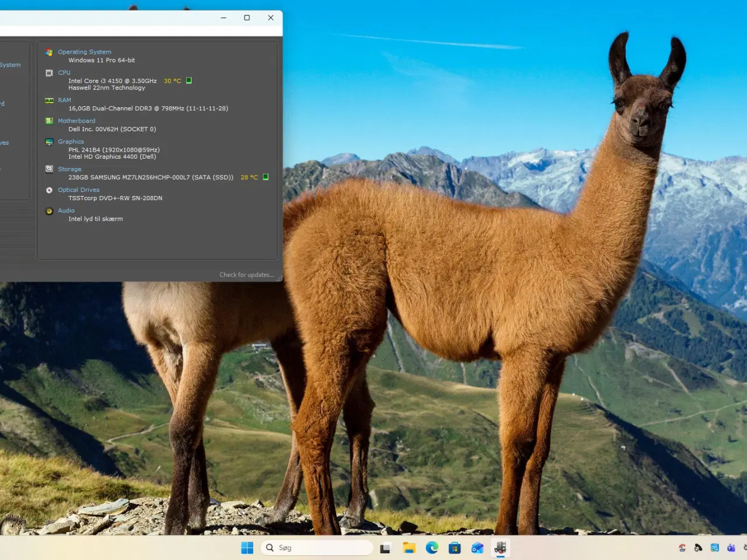Open the Graphics section link

pyautogui.click(x=71, y=142)
